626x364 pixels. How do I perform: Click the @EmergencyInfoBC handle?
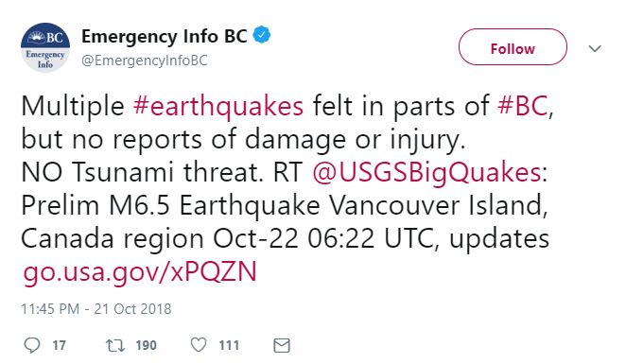click(145, 61)
